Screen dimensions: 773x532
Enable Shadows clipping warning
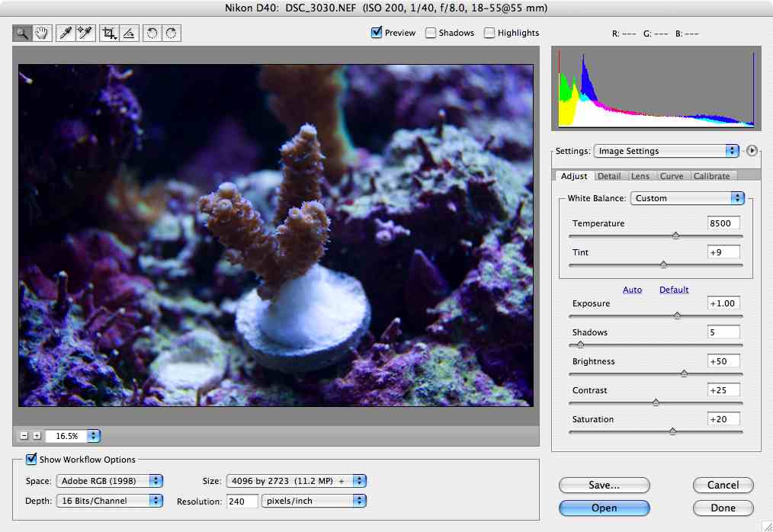431,33
